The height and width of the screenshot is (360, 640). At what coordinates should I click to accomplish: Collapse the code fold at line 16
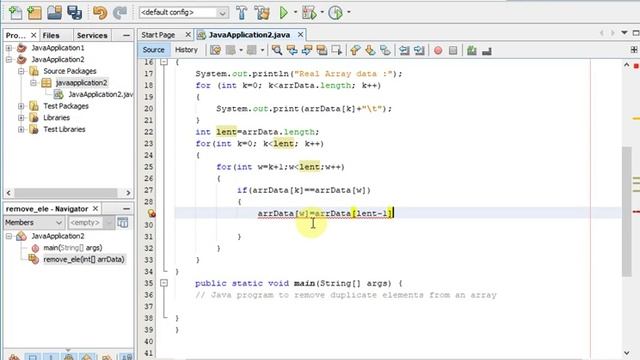tap(164, 62)
